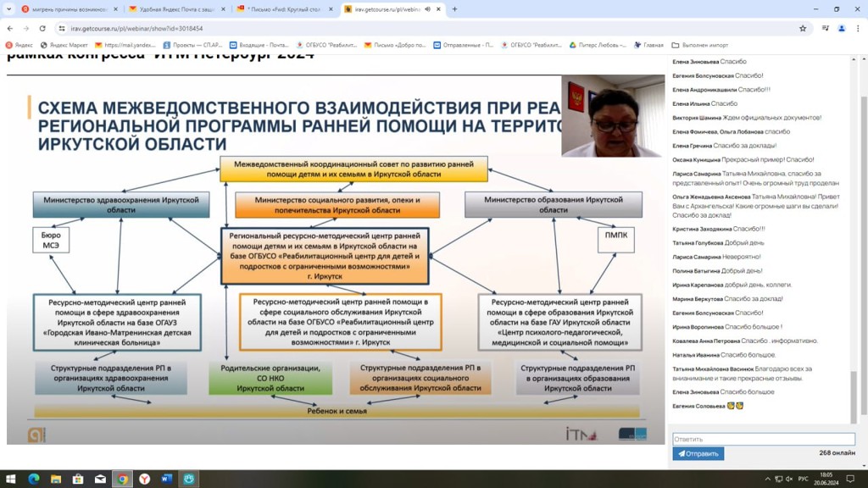The image size is (868, 488).
Task: Open File Explorer from the taskbar
Action: coord(56,480)
